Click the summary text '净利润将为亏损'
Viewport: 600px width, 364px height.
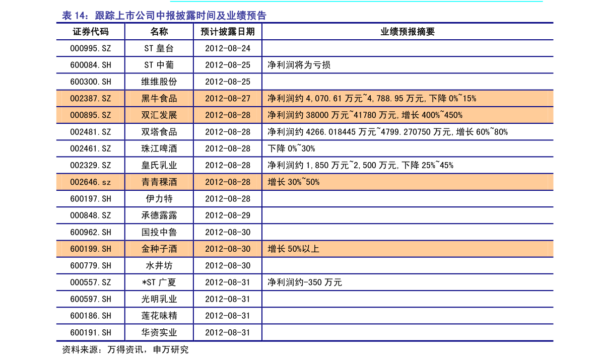[299, 65]
